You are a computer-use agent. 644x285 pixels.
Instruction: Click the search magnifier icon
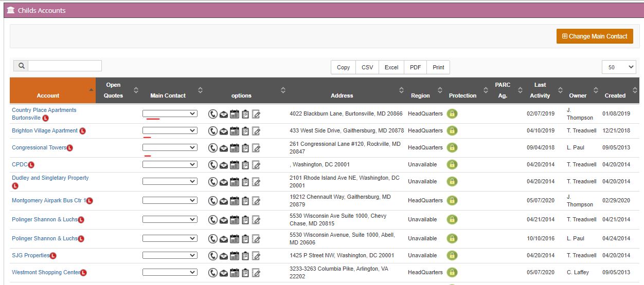point(21,66)
